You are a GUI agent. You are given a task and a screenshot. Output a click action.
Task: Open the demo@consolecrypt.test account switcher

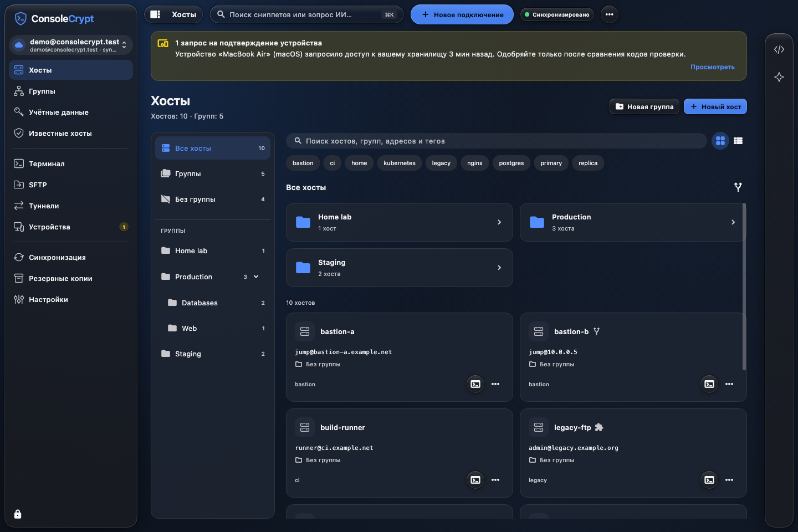pos(71,45)
